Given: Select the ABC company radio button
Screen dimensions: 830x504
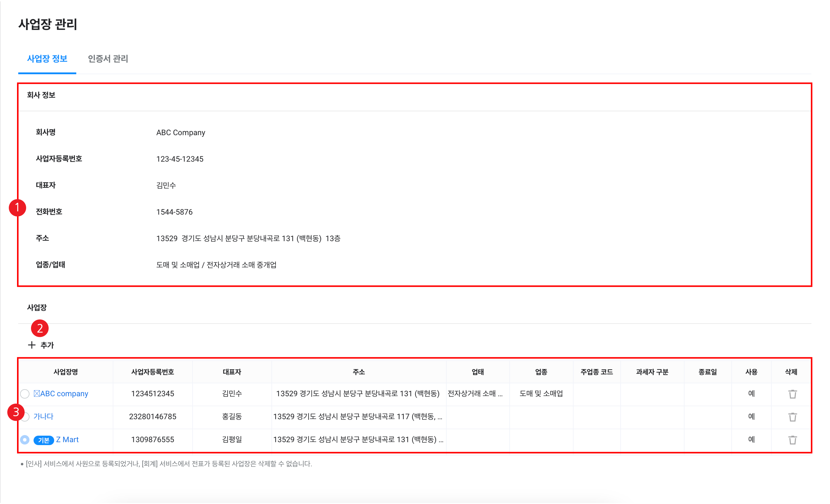Looking at the screenshot, I should click(25, 394).
